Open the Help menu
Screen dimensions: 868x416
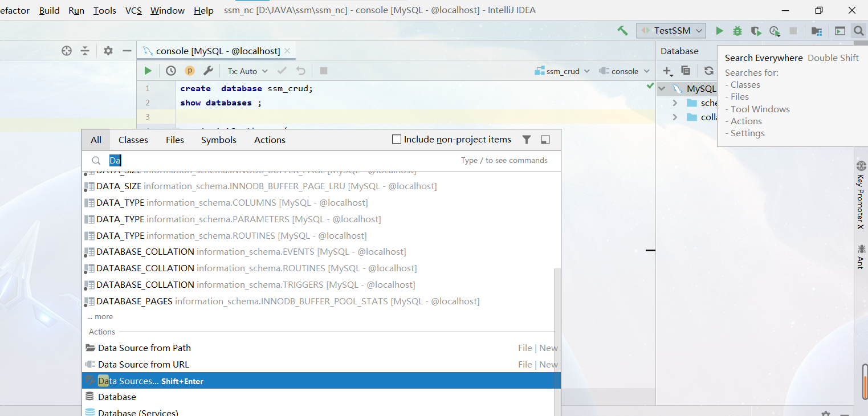click(203, 10)
